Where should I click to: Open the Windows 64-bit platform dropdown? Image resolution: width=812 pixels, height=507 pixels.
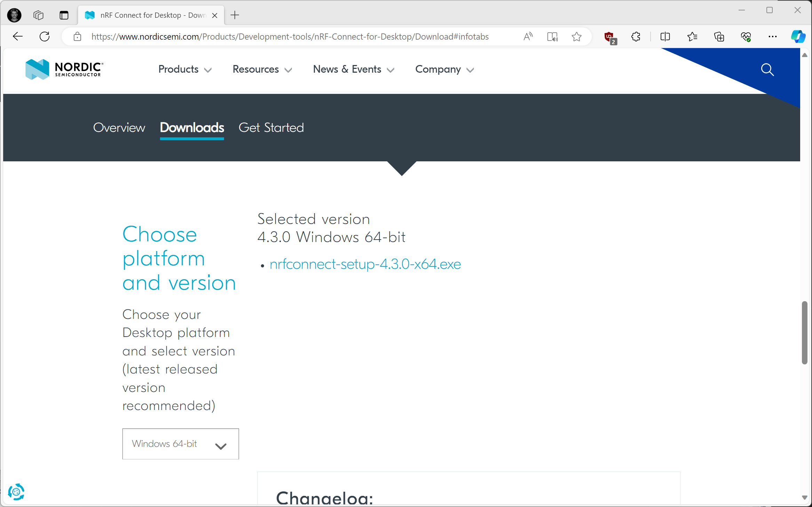tap(181, 444)
